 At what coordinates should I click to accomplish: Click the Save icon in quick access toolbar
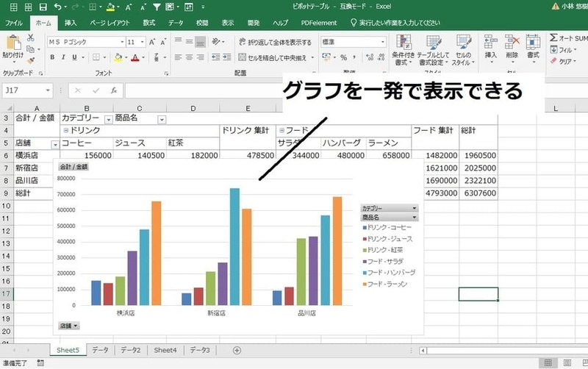click(43, 7)
